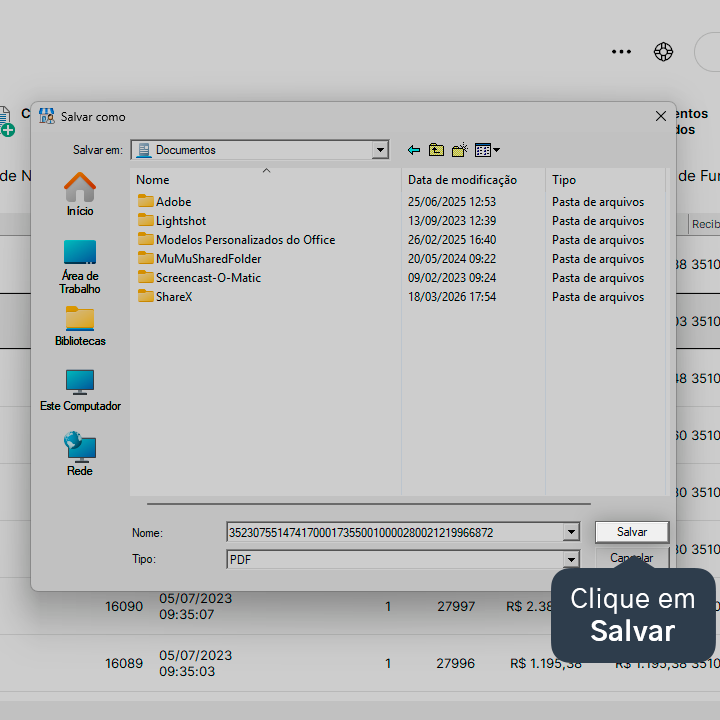Click the Salvar button
The height and width of the screenshot is (720, 720).
tap(631, 532)
